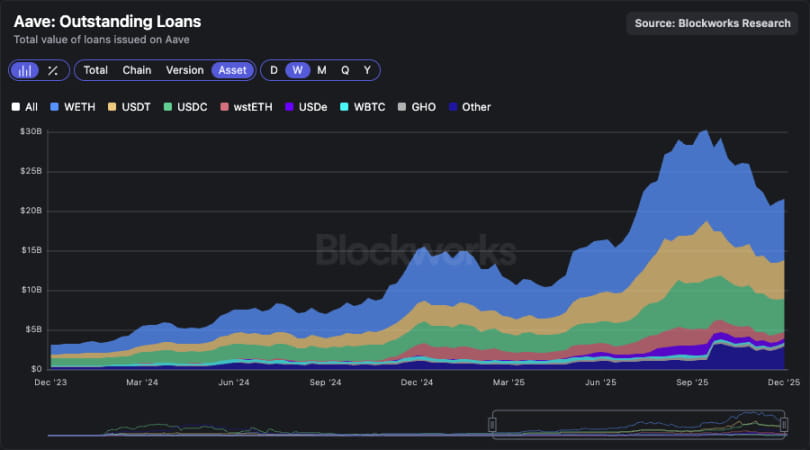The image size is (810, 450).
Task: Toggle the WETH legend color box
Action: [55, 107]
